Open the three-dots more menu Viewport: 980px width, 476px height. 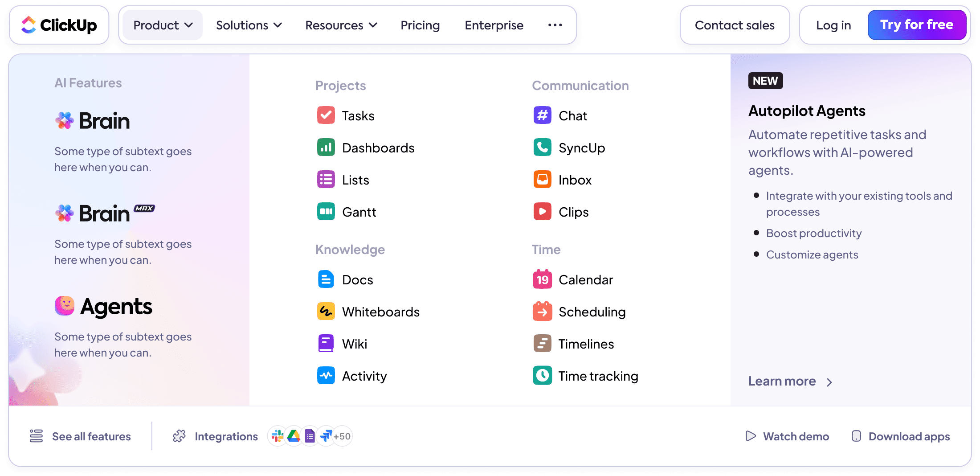tap(555, 25)
